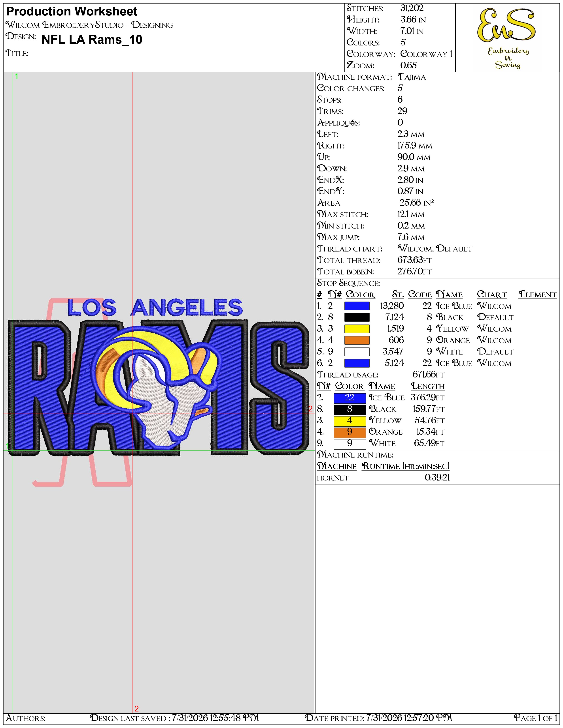Click the EndY value '0.87 in'

(410, 191)
